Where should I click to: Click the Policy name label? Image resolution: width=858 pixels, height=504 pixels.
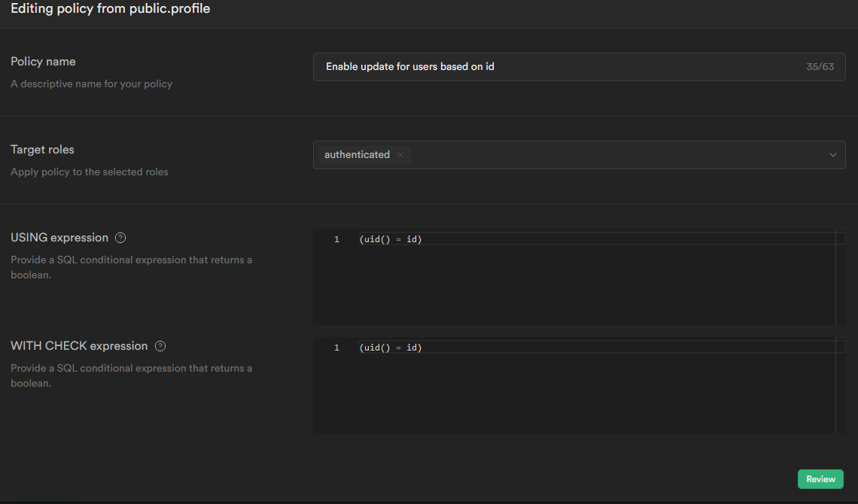[43, 62]
